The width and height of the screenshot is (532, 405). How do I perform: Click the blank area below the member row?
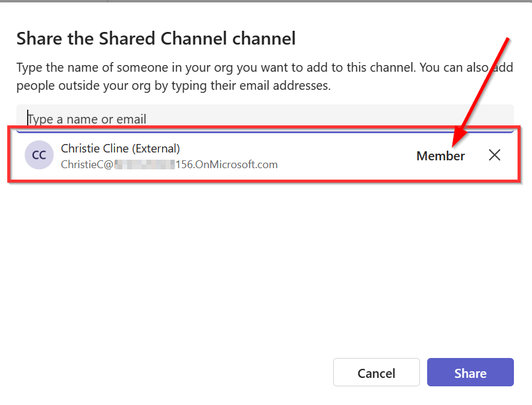[265, 259]
